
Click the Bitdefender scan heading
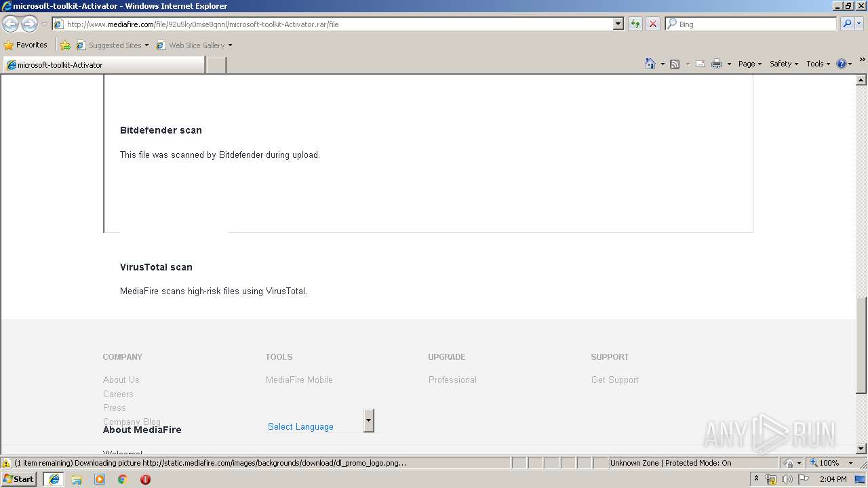161,130
